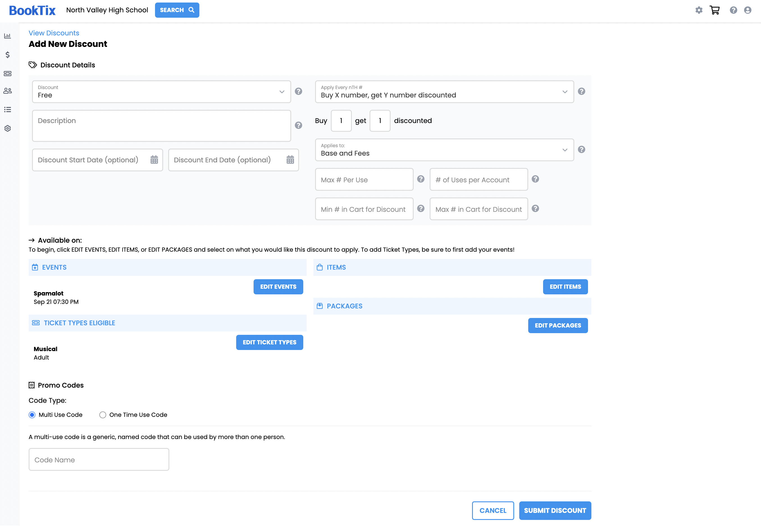Open the shopping cart

point(715,10)
